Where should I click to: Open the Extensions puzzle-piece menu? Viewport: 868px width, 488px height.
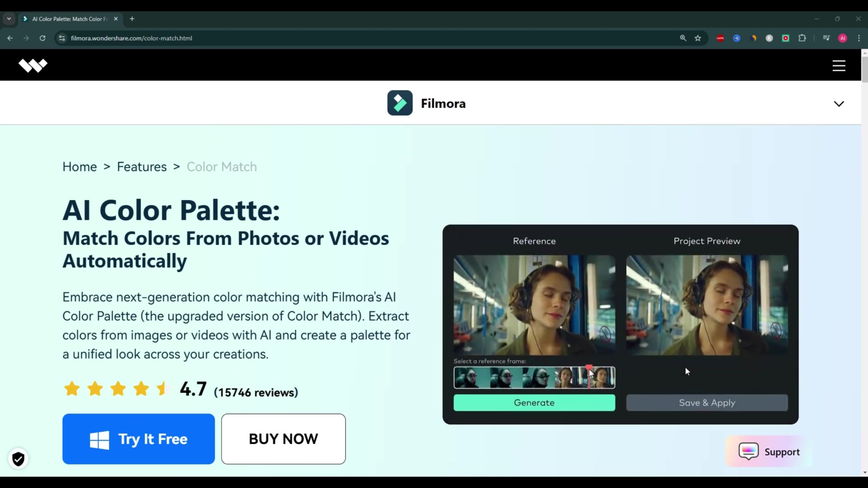[x=802, y=38]
